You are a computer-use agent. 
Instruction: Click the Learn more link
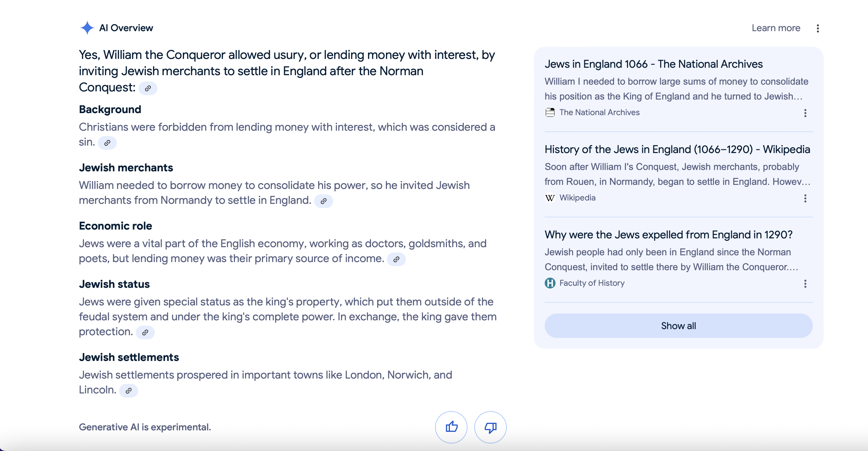tap(776, 28)
